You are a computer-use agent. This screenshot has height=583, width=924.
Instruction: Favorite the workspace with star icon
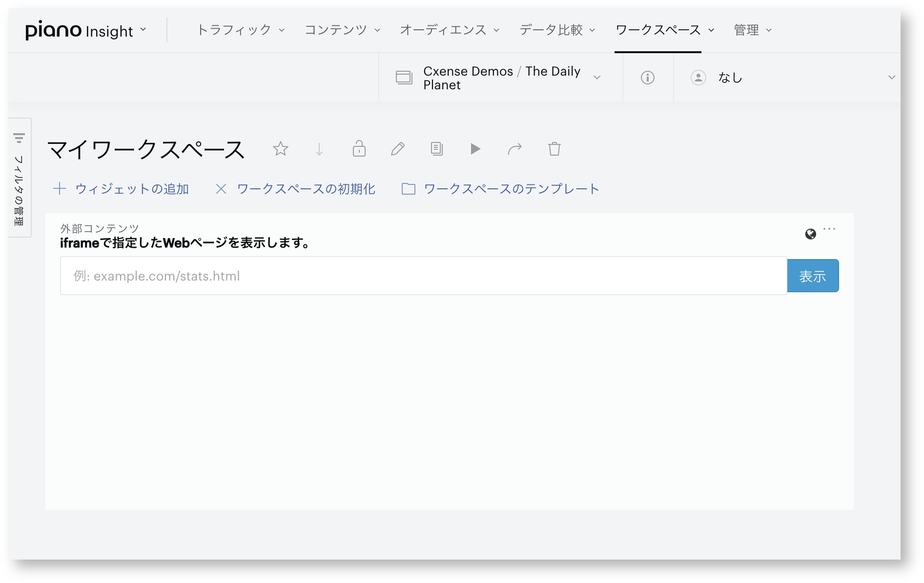(x=281, y=149)
